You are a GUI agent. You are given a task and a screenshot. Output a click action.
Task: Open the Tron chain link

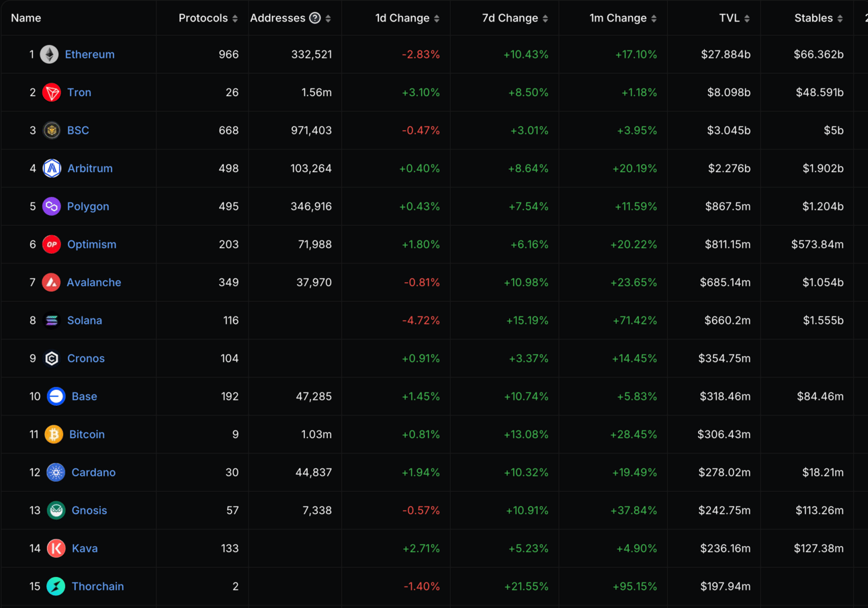(79, 93)
